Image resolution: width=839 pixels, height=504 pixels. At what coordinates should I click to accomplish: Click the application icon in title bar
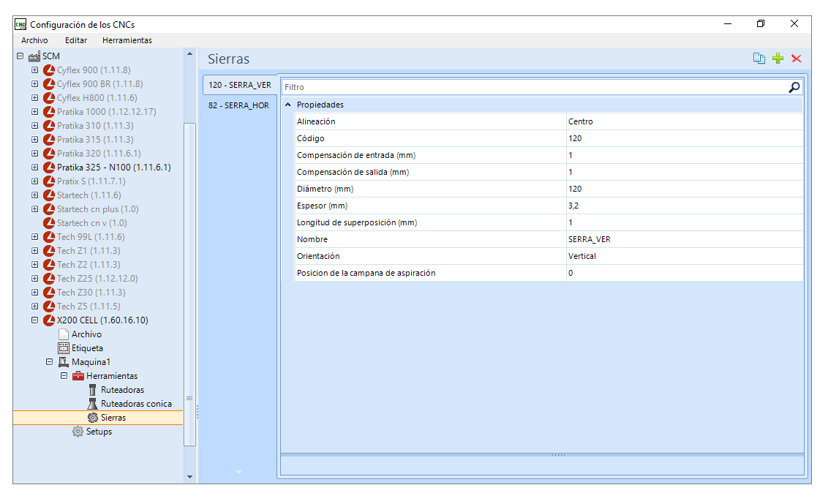click(20, 24)
